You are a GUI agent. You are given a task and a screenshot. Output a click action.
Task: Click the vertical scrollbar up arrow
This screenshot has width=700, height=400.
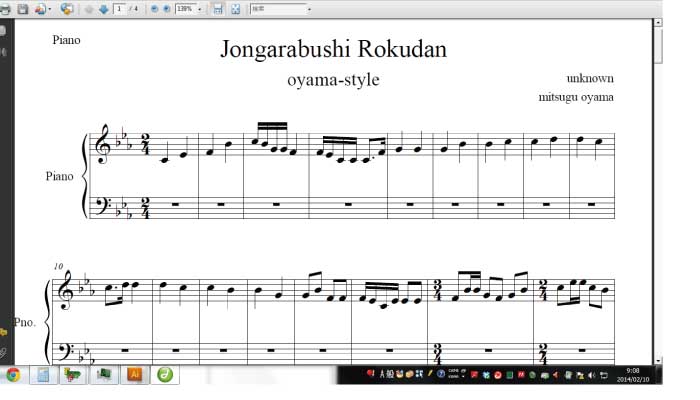pyautogui.click(x=658, y=22)
